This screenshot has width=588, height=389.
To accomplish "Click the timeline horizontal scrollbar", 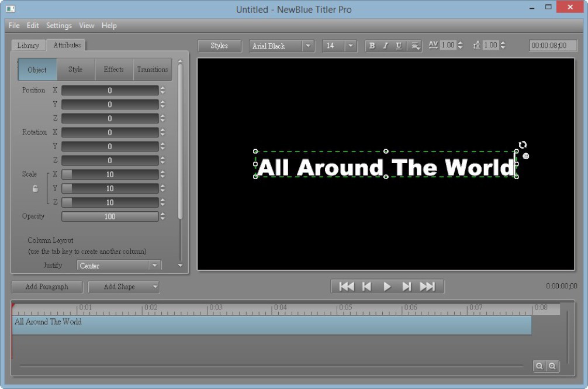I will 272,366.
